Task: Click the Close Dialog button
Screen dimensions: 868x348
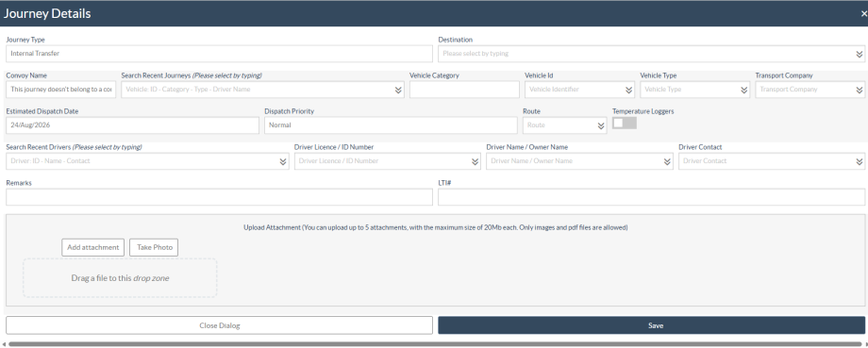Action: (x=219, y=325)
